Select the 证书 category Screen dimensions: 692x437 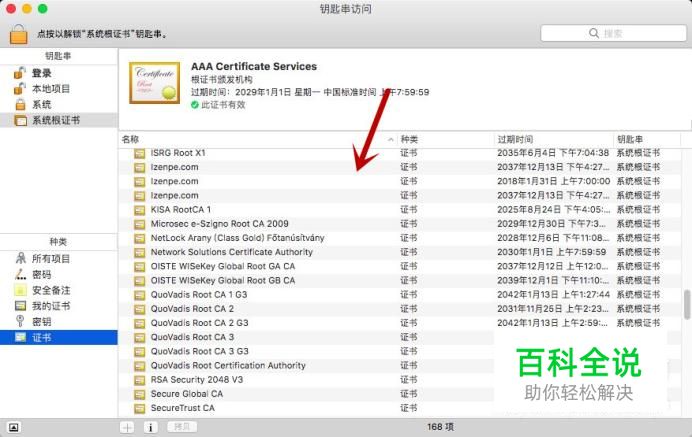click(59, 337)
